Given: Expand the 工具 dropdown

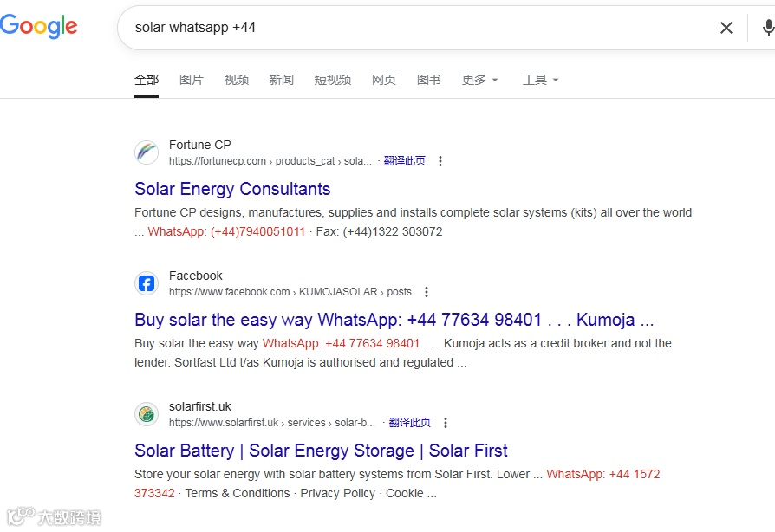Looking at the screenshot, I should point(541,80).
